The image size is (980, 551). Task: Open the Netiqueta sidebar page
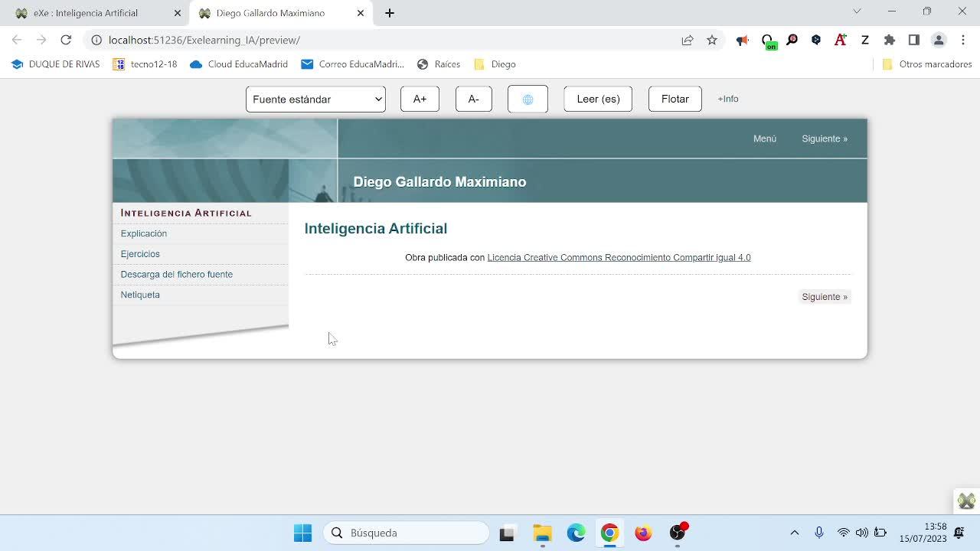(140, 295)
